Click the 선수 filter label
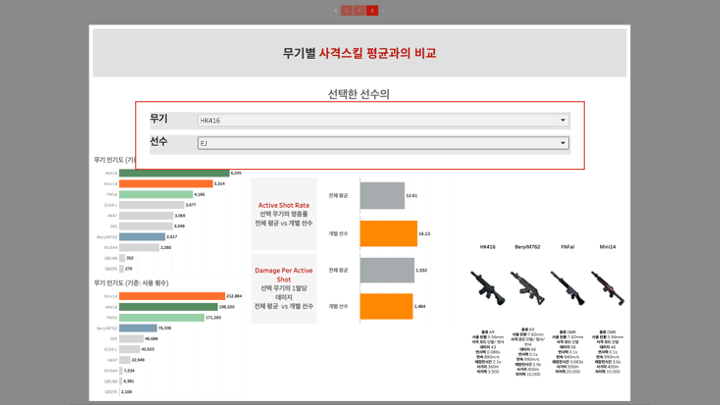720x405 pixels. point(159,141)
